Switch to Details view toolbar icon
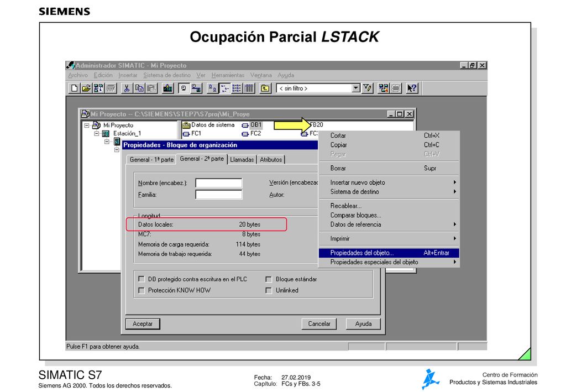This screenshot has height=392, width=566. pos(249,88)
